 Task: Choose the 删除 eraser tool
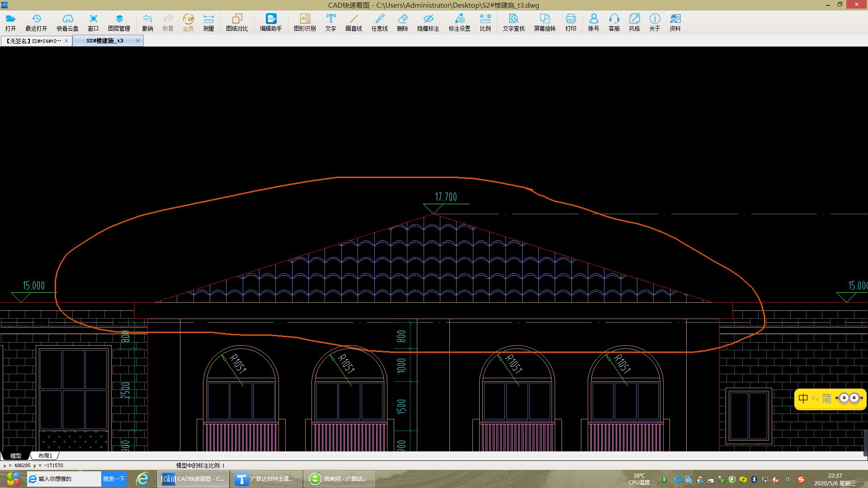pyautogui.click(x=402, y=23)
